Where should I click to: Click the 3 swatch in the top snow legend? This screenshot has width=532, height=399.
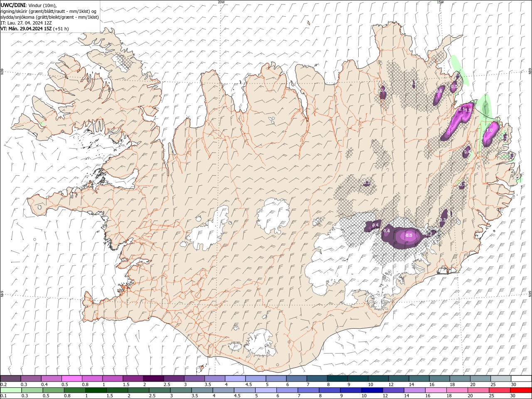194,379
